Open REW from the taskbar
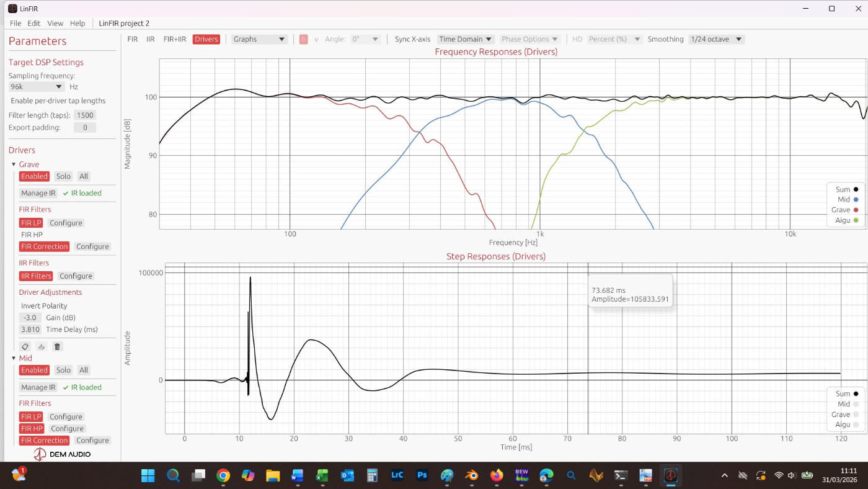The image size is (868, 489). 521,475
